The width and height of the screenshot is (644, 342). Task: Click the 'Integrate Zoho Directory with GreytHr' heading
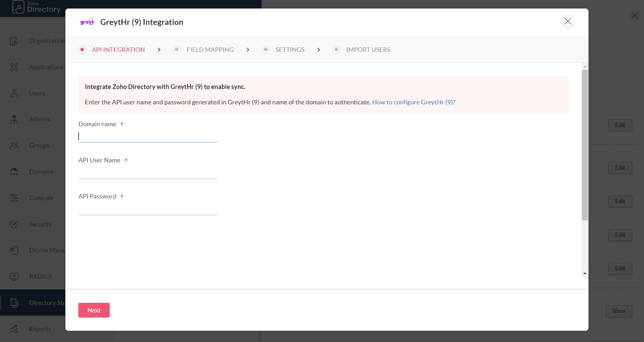[x=165, y=87]
